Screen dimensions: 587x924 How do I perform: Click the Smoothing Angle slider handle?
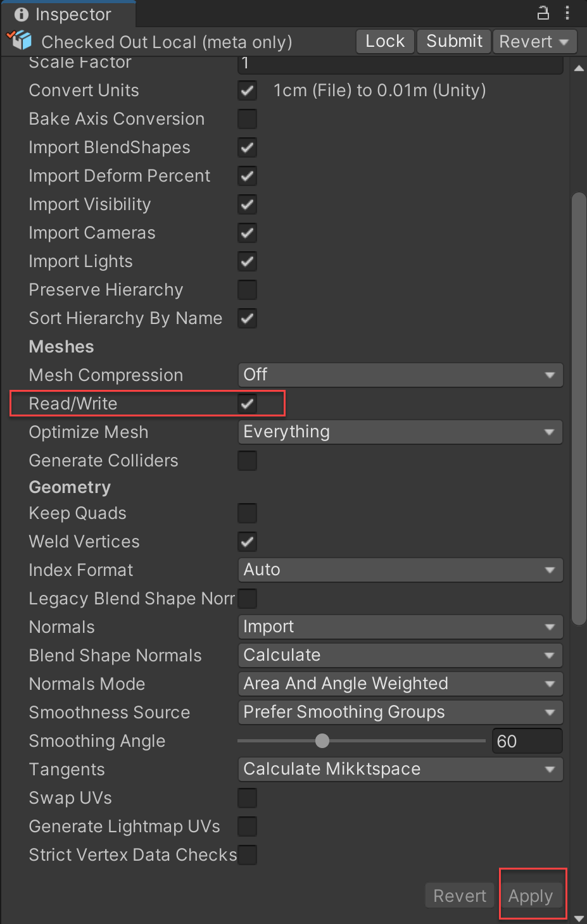tap(322, 741)
